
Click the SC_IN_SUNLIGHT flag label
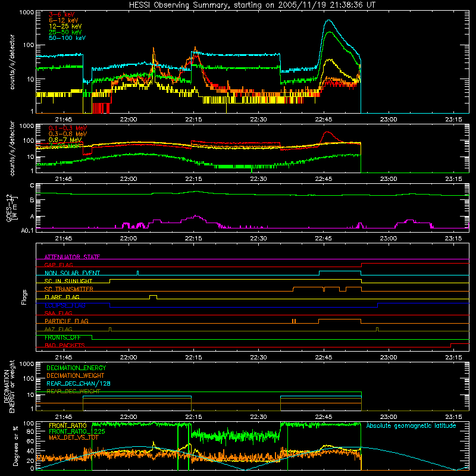click(68, 281)
